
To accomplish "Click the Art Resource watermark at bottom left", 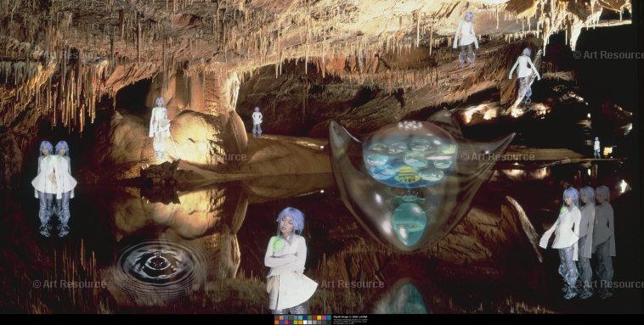I will (x=70, y=284).
